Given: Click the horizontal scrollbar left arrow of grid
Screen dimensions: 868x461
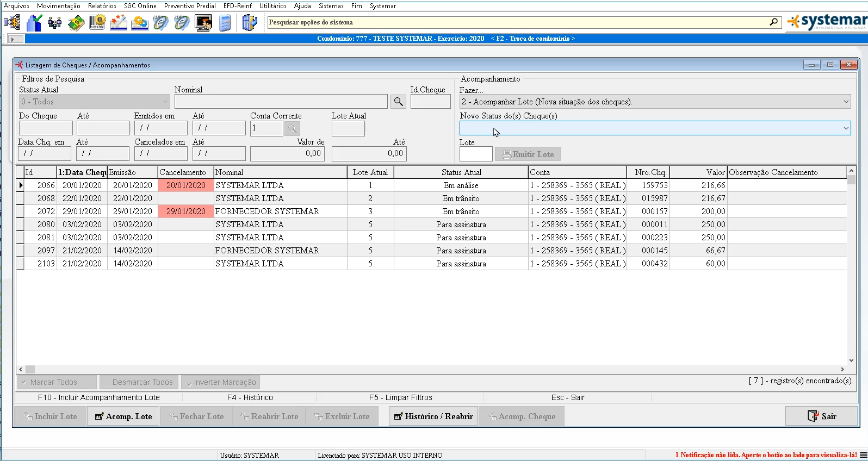Looking at the screenshot, I should click(x=21, y=369).
